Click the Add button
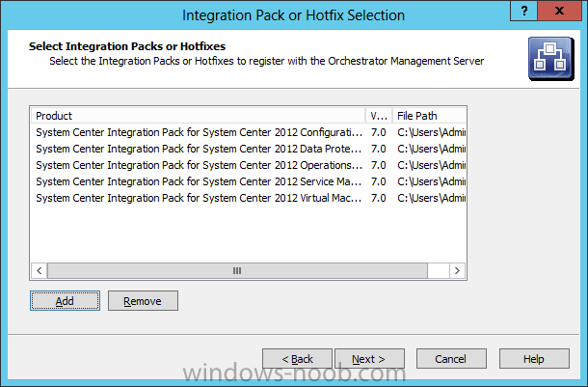Screen dimensions: 588x387 [65, 301]
